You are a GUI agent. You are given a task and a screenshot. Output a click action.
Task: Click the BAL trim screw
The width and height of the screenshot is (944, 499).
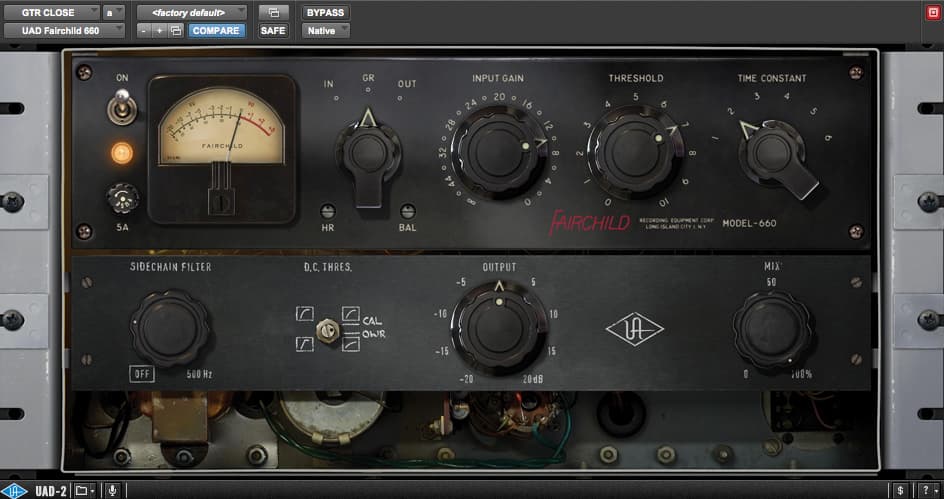coord(408,211)
